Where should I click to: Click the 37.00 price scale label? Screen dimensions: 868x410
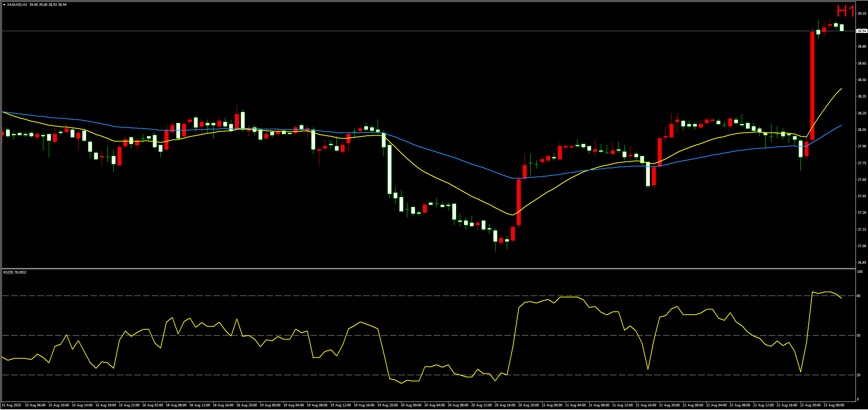861,246
